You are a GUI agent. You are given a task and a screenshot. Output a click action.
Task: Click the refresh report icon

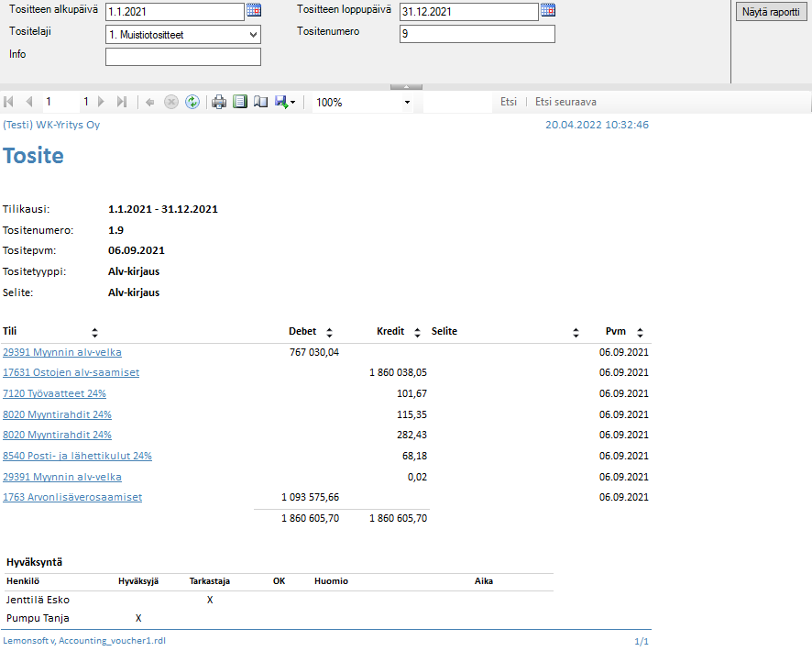point(192,102)
